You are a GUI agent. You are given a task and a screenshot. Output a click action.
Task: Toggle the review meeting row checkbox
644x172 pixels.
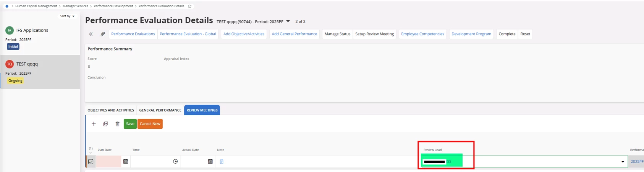click(91, 162)
